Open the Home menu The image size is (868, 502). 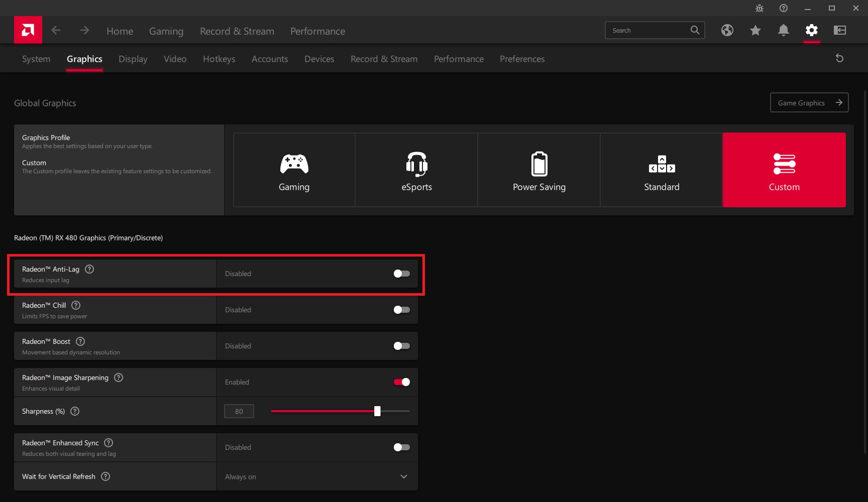click(x=120, y=31)
